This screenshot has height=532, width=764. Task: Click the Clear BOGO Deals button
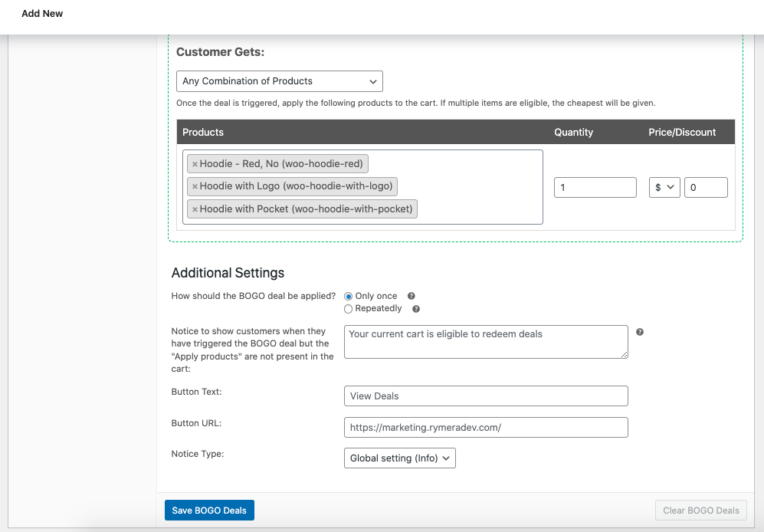[701, 511]
